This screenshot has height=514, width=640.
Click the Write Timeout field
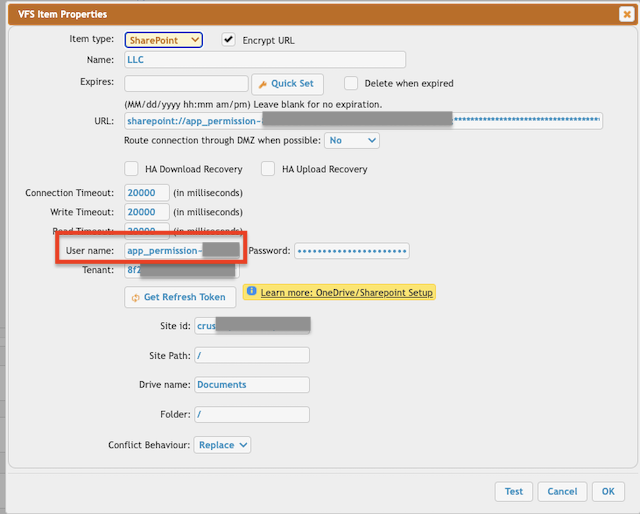coord(147,212)
